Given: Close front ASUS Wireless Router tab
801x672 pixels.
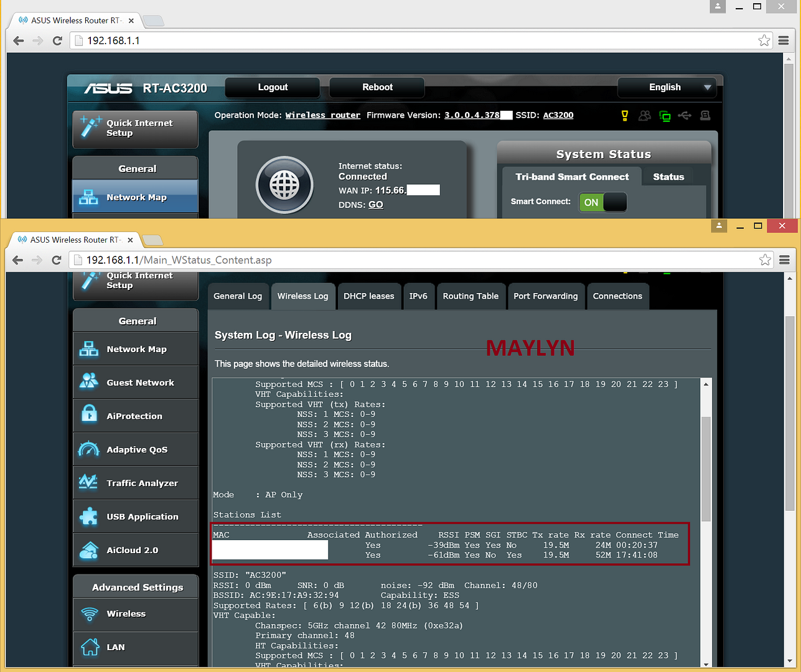Looking at the screenshot, I should point(130,240).
